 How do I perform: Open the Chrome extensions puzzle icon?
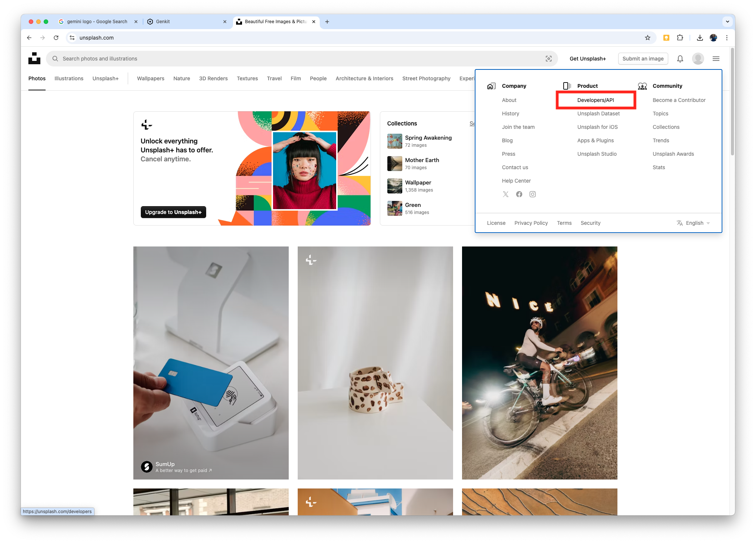click(x=680, y=38)
